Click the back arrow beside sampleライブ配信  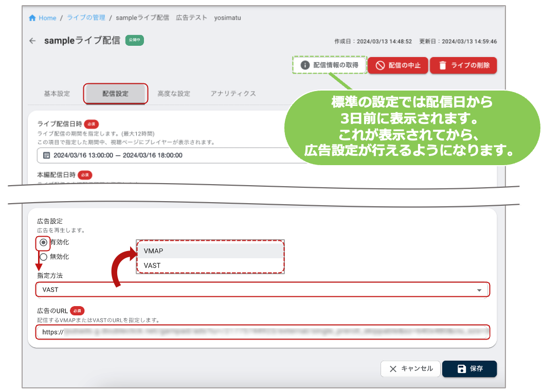point(31,41)
